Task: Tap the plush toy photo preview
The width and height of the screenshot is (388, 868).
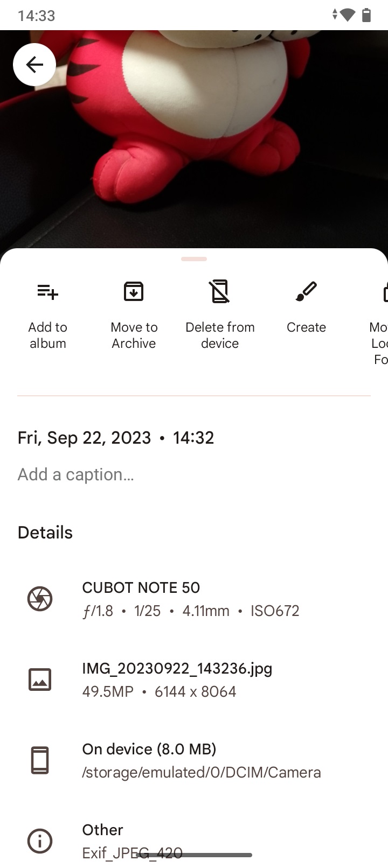Action: (x=194, y=140)
